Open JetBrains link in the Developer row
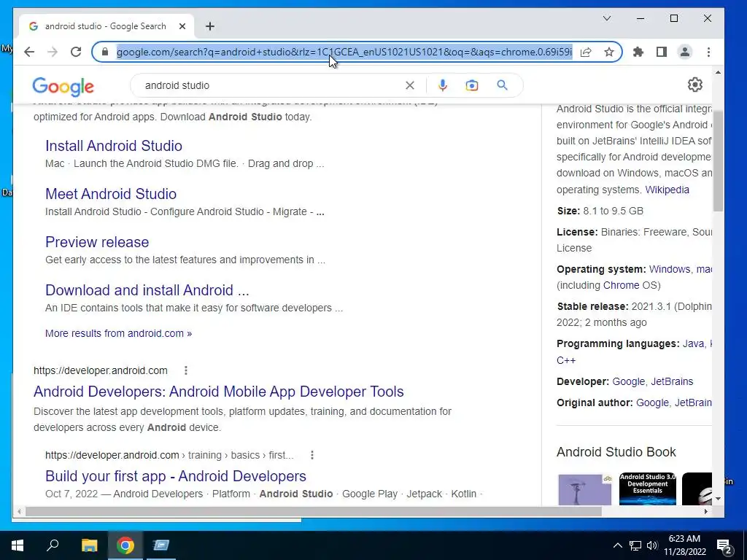The width and height of the screenshot is (747, 560). pos(672,381)
